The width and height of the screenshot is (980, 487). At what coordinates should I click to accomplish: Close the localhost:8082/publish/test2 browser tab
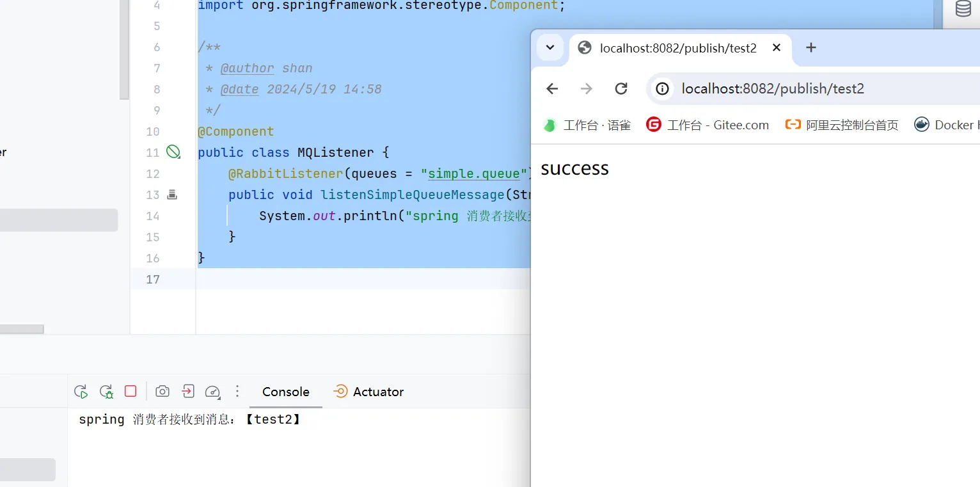click(x=777, y=47)
